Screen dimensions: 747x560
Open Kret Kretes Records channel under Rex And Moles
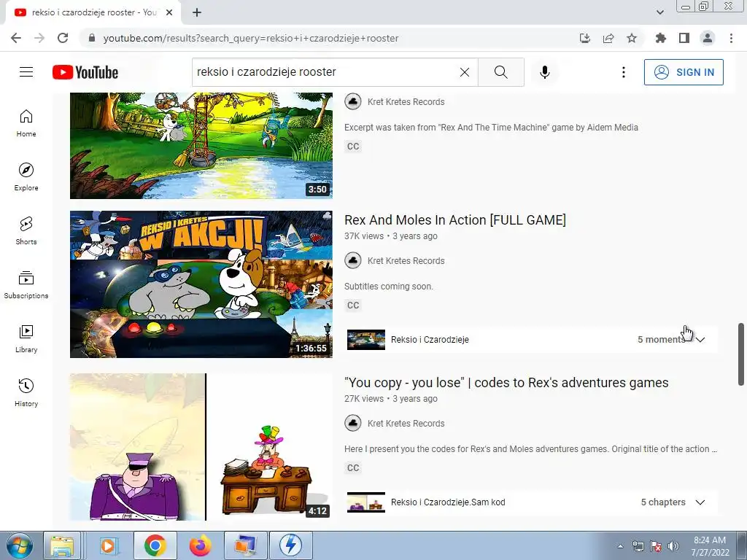(406, 261)
